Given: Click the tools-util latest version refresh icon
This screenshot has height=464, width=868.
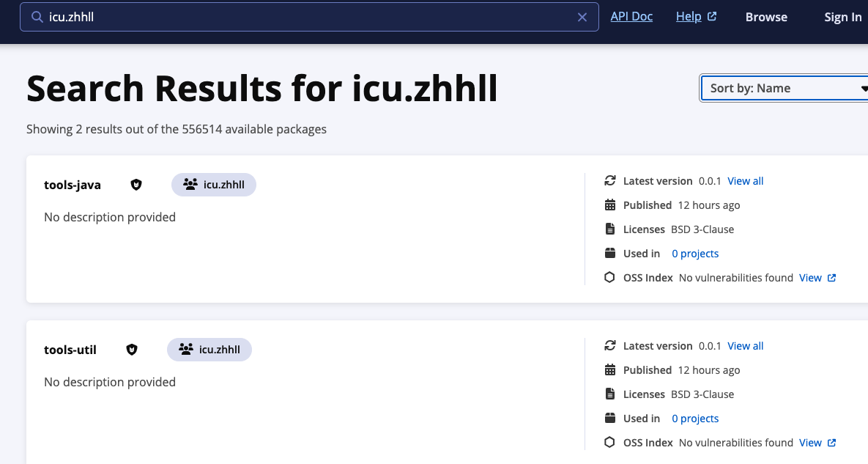Looking at the screenshot, I should click(x=609, y=346).
